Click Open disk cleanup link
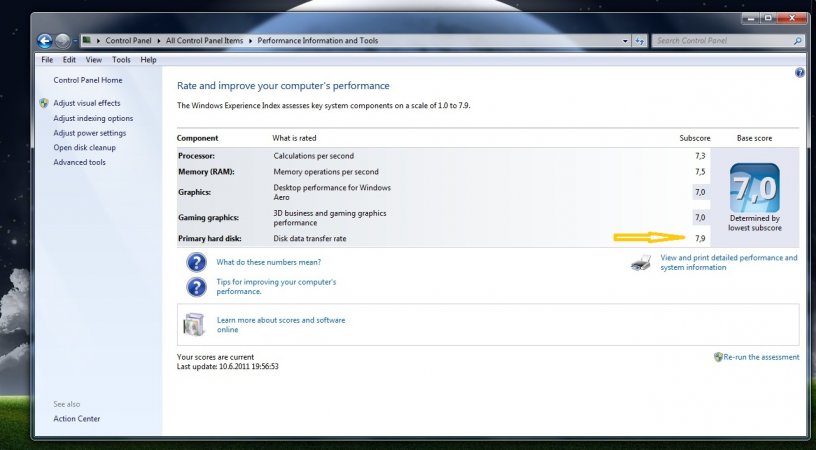Viewport: 816px width, 450px height. [x=84, y=147]
